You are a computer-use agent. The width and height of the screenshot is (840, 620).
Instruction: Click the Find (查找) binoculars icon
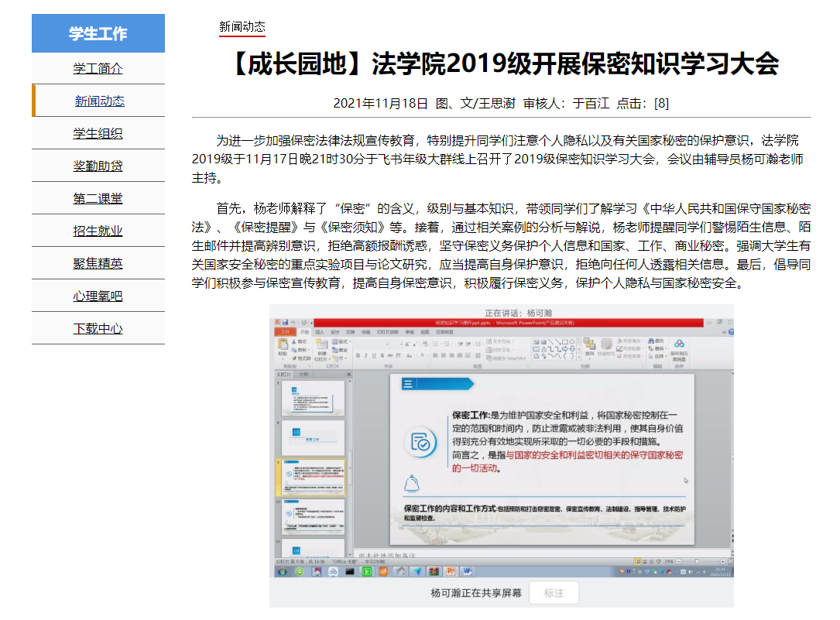[x=650, y=341]
